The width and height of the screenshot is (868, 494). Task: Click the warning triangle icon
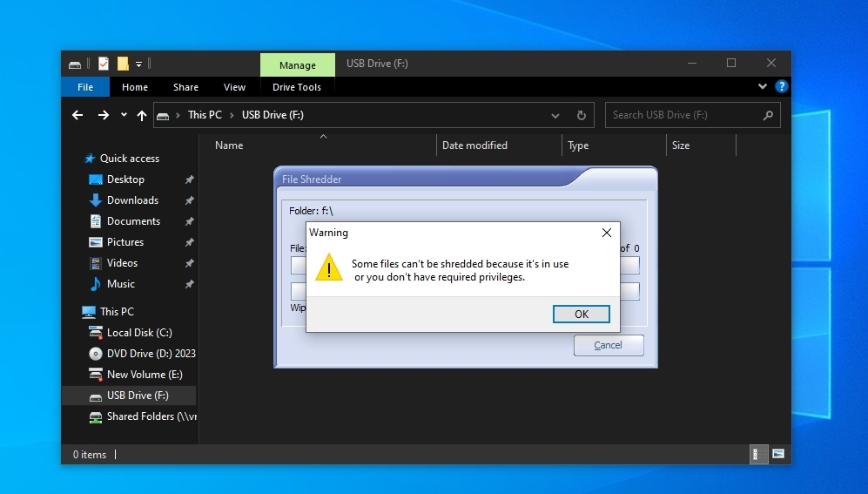[329, 267]
